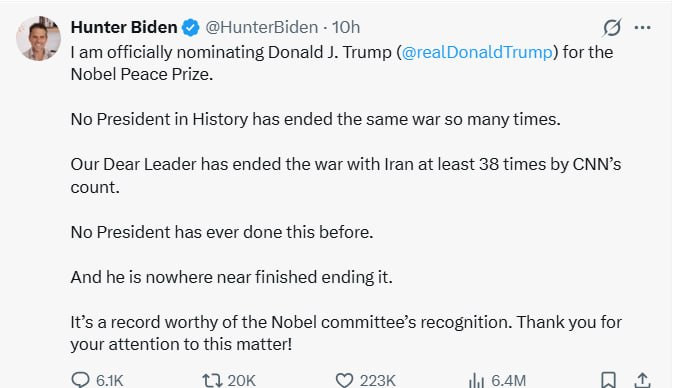Click the 20K reposts count
The image size is (681, 388).
click(241, 381)
